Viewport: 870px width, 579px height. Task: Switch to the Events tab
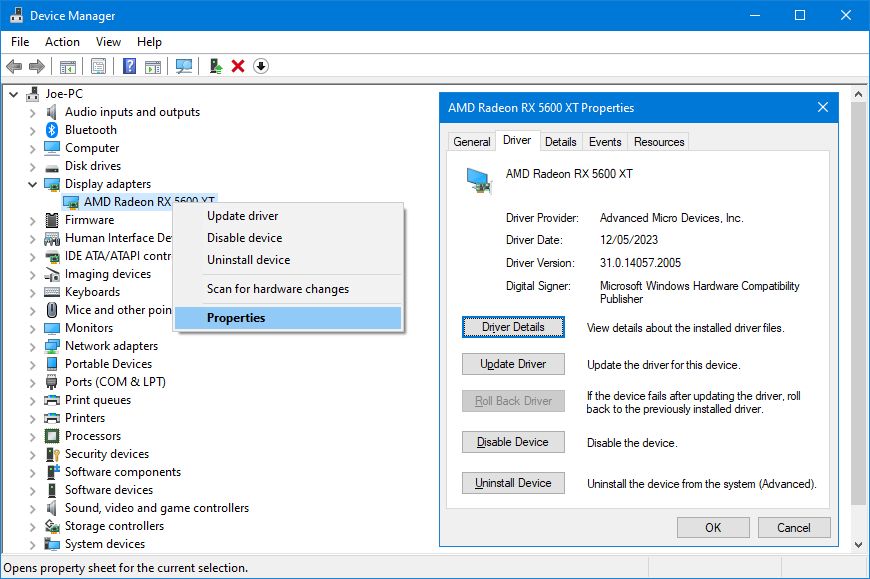tap(605, 142)
